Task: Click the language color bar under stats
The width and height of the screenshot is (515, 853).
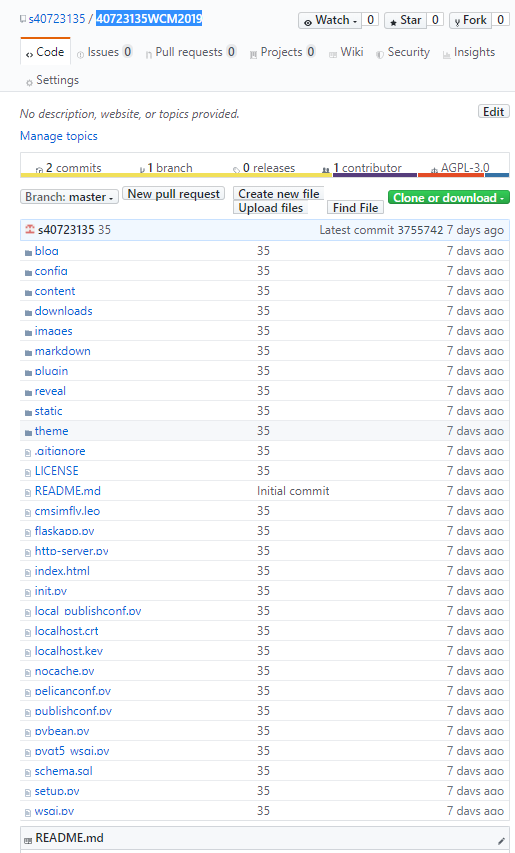Action: (265, 175)
